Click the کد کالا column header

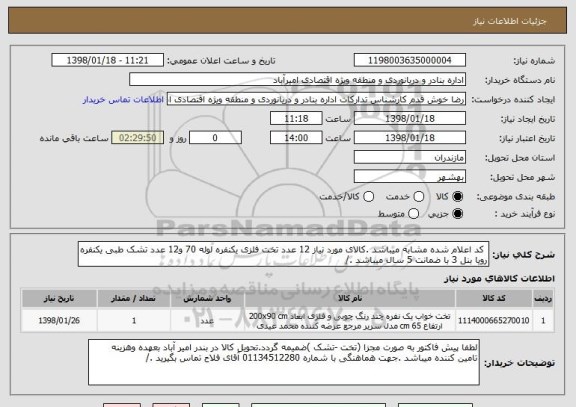tap(494, 298)
